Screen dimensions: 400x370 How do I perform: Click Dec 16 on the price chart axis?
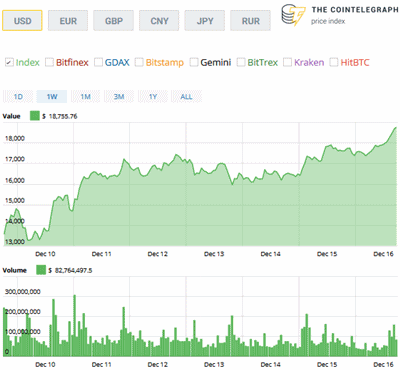(x=383, y=254)
